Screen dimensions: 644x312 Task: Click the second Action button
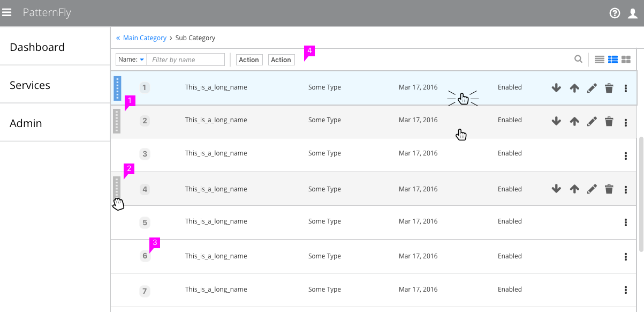(281, 60)
